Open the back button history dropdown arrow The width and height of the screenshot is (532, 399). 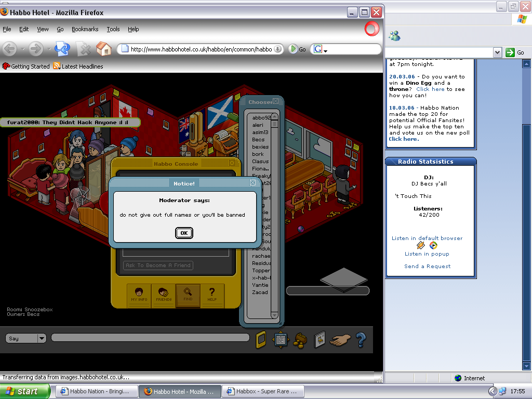22,49
